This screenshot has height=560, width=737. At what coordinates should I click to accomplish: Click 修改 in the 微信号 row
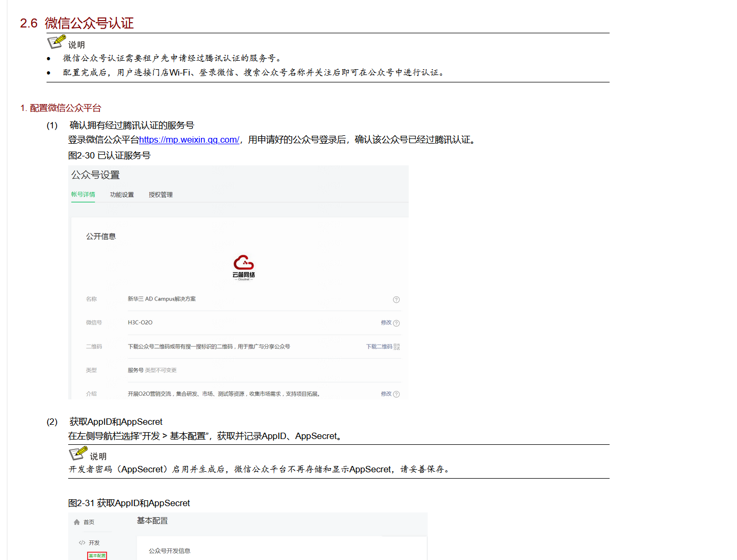(x=386, y=323)
